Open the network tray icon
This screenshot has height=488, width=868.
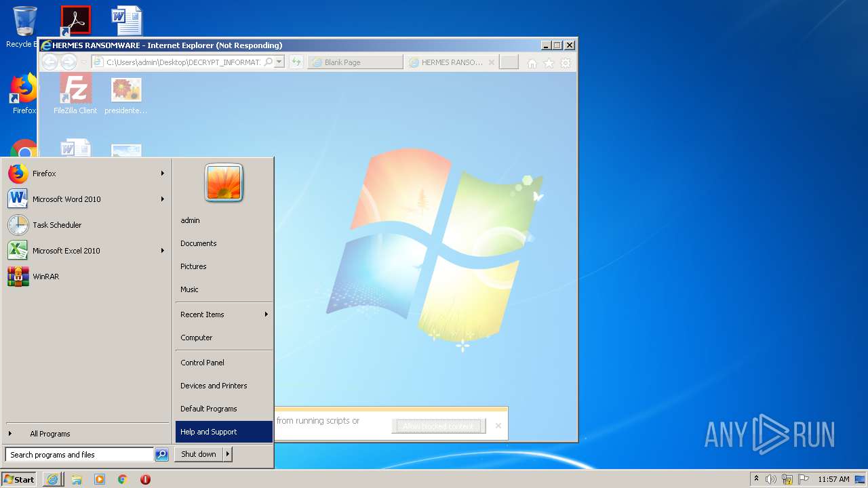787,479
